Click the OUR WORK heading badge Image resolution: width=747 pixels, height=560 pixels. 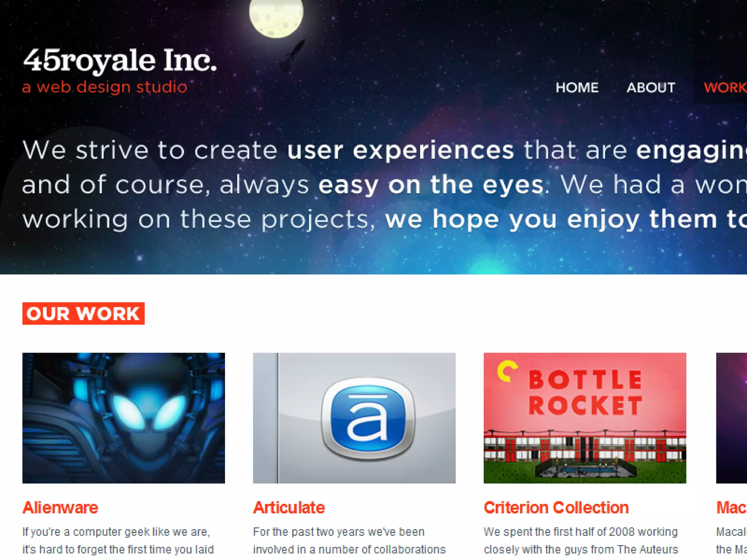[x=83, y=314]
